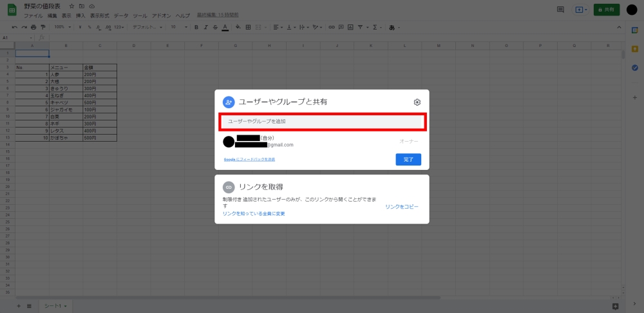This screenshot has width=644, height=313.
Task: Decrease decimal places
Action: (99, 27)
